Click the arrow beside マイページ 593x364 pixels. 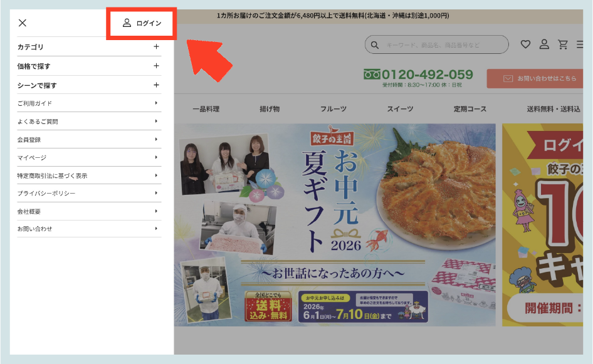tap(156, 157)
